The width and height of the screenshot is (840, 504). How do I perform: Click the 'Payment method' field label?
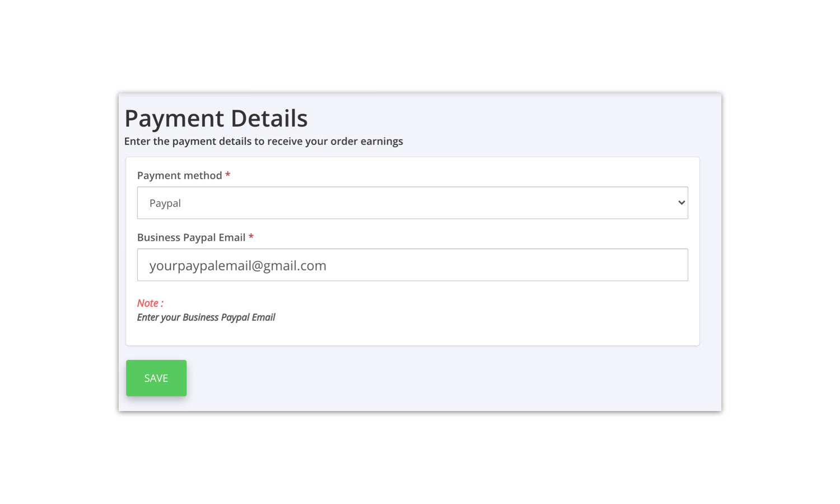pos(179,175)
